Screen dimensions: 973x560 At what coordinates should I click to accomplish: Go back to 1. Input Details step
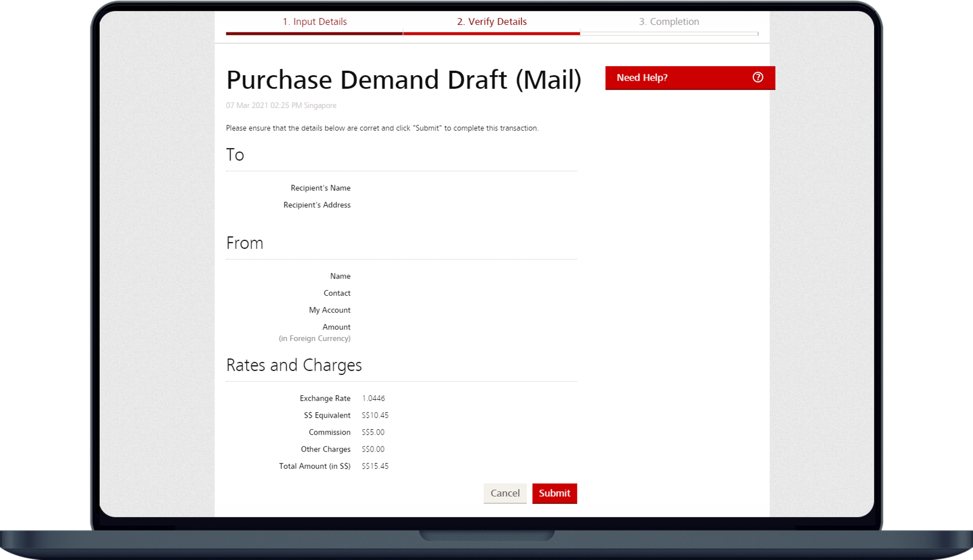click(x=314, y=21)
